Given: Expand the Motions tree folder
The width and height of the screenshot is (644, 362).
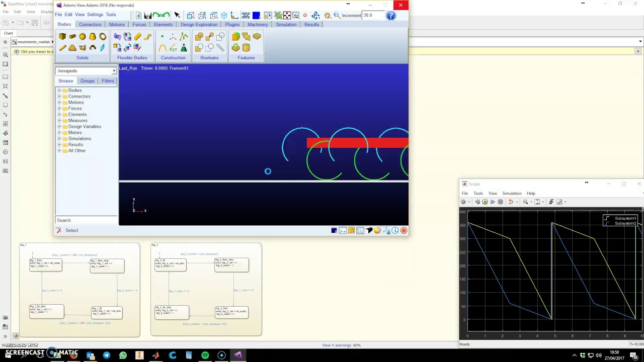Looking at the screenshot, I should pyautogui.click(x=59, y=103).
